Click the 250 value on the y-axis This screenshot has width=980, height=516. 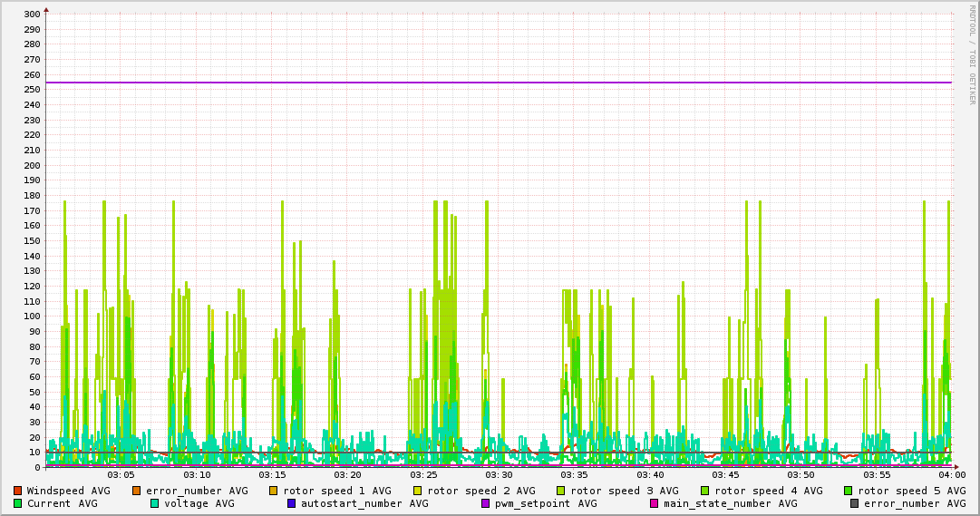pyautogui.click(x=33, y=90)
